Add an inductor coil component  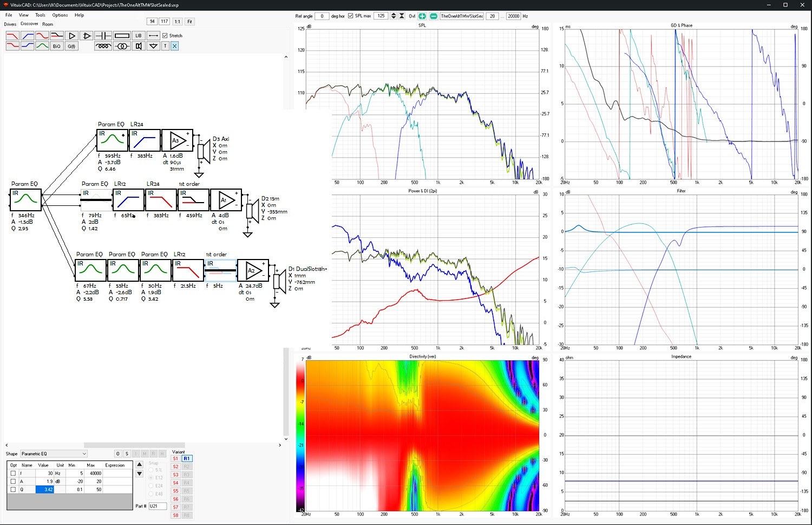click(x=103, y=46)
